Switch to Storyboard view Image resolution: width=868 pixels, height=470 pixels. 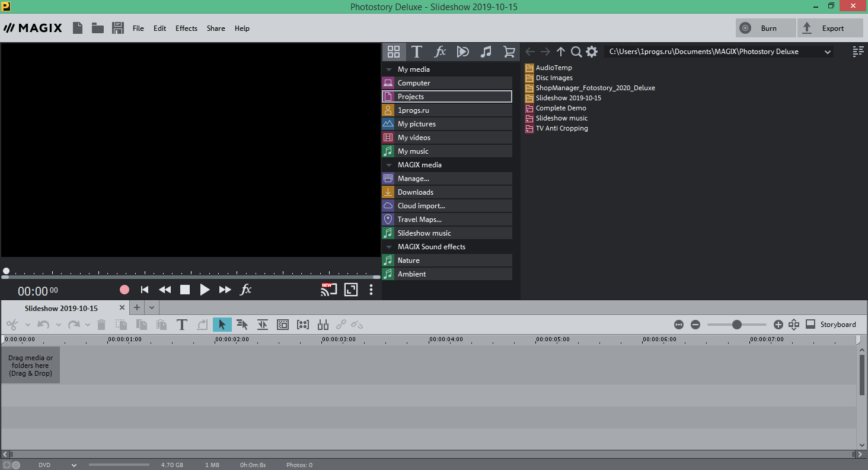click(831, 325)
